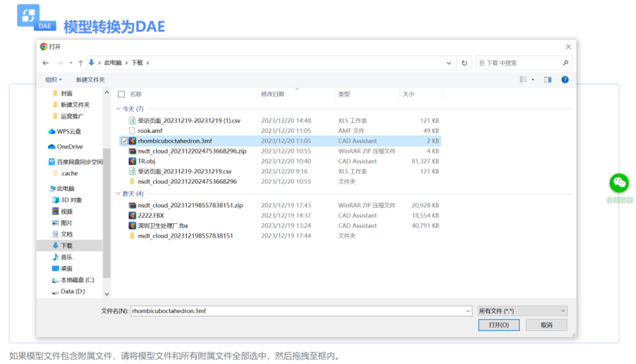The image size is (636, 364).
Task: Open Data (D:) drive in sidebar
Action: [73, 291]
